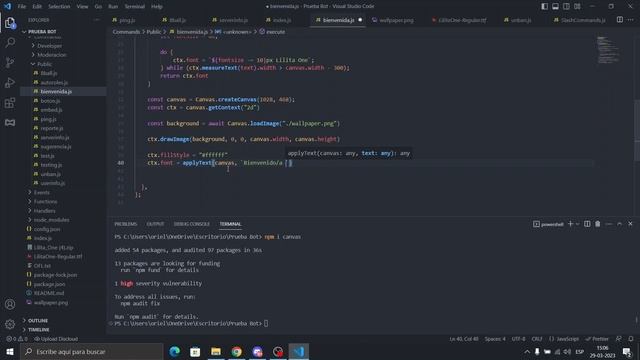The image size is (640, 360).
Task: Launch new terminal with plus icon
Action: 571,224
